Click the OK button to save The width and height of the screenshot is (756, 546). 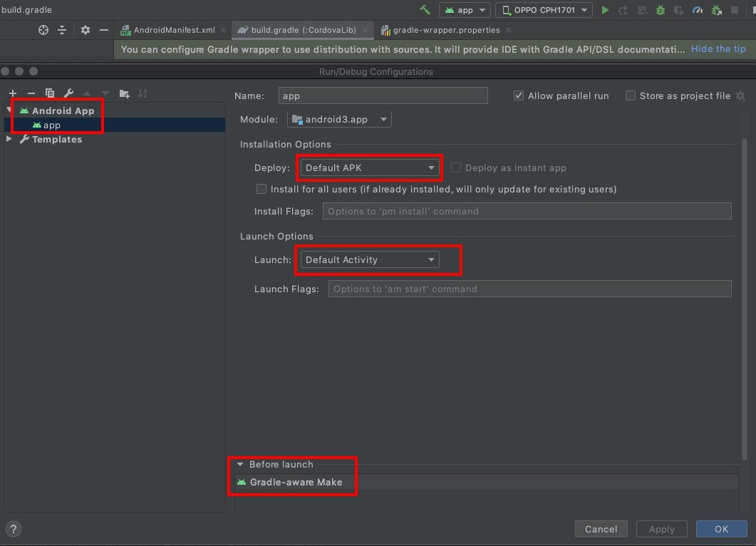click(721, 529)
